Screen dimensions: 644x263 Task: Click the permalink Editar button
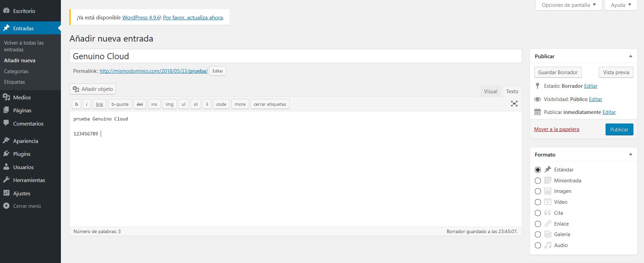coord(218,71)
